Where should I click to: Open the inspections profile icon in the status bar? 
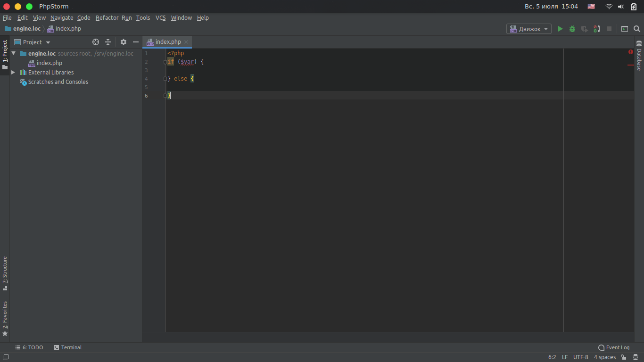636,357
